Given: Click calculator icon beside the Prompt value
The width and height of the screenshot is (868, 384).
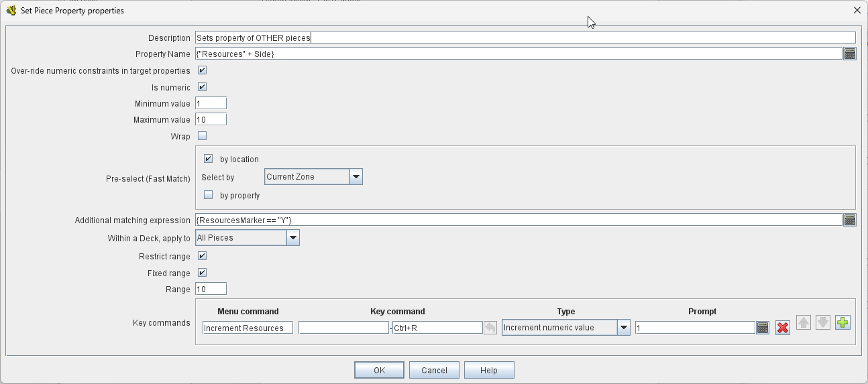Looking at the screenshot, I should (x=762, y=328).
